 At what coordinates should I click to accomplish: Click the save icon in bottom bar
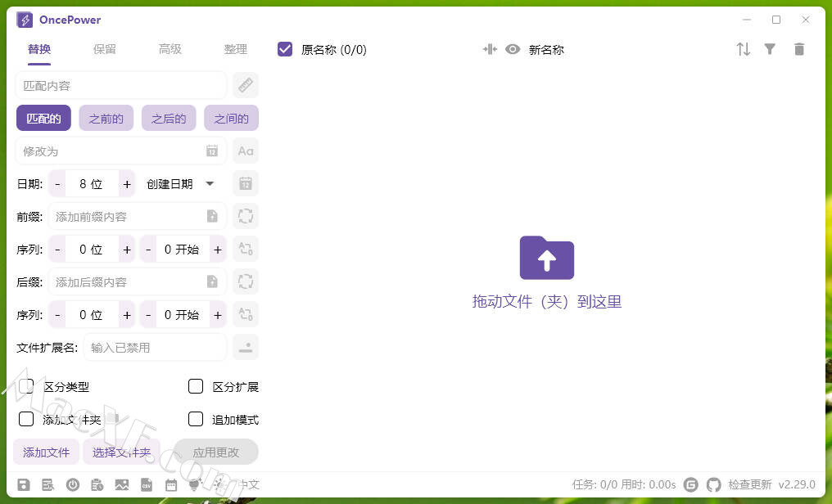pos(24,484)
